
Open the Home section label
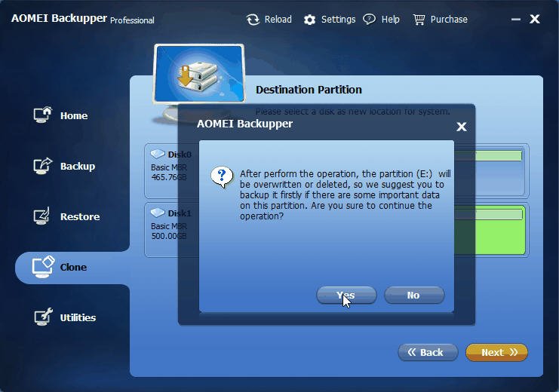click(74, 115)
